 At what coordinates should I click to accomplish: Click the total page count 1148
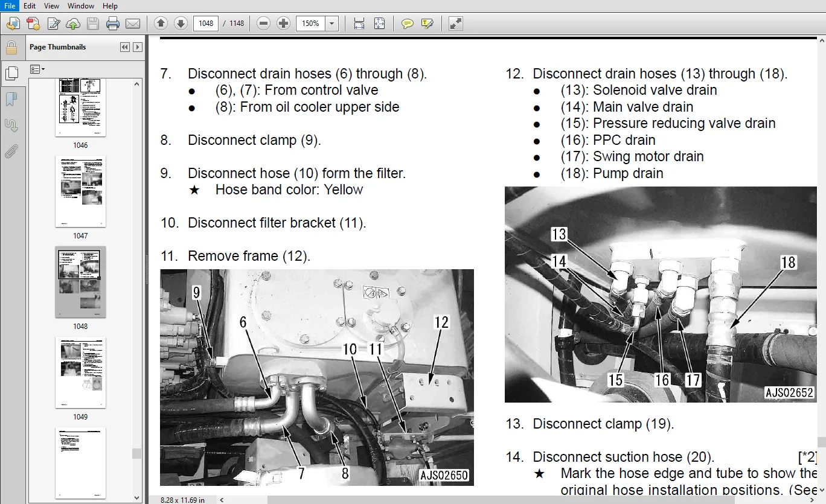click(237, 24)
